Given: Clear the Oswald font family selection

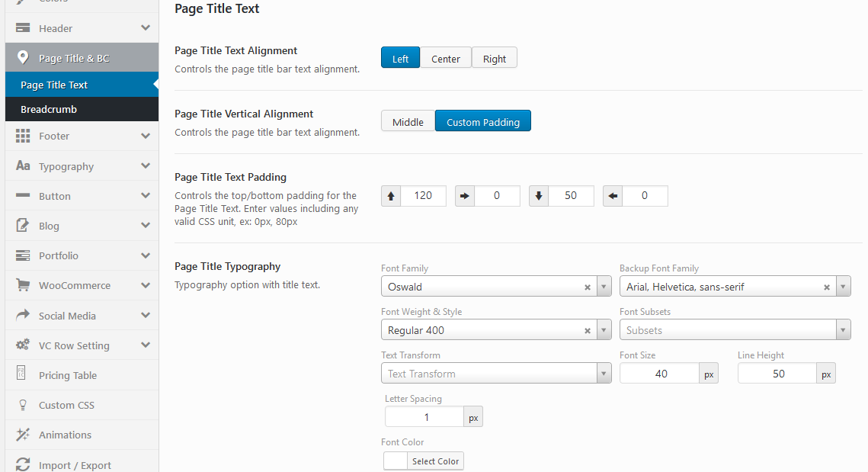Looking at the screenshot, I should click(x=588, y=287).
